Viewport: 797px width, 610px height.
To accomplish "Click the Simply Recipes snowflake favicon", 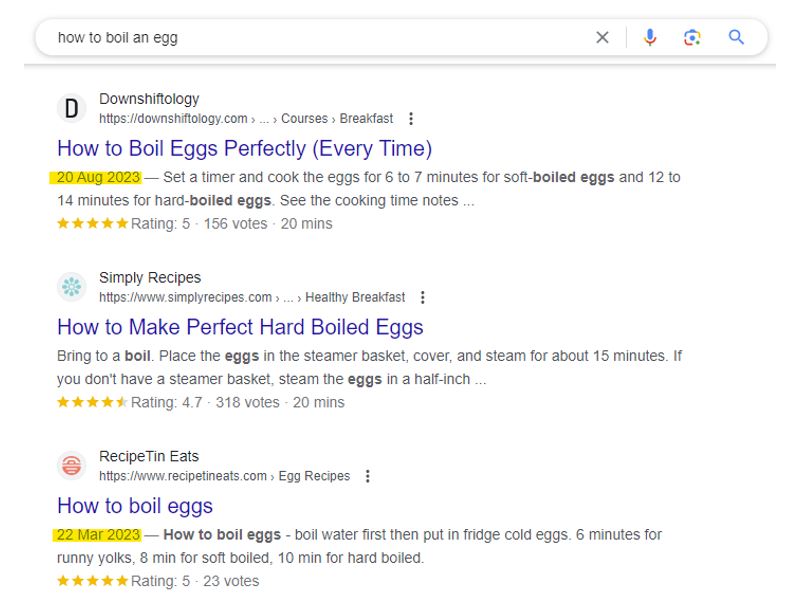I will (72, 287).
